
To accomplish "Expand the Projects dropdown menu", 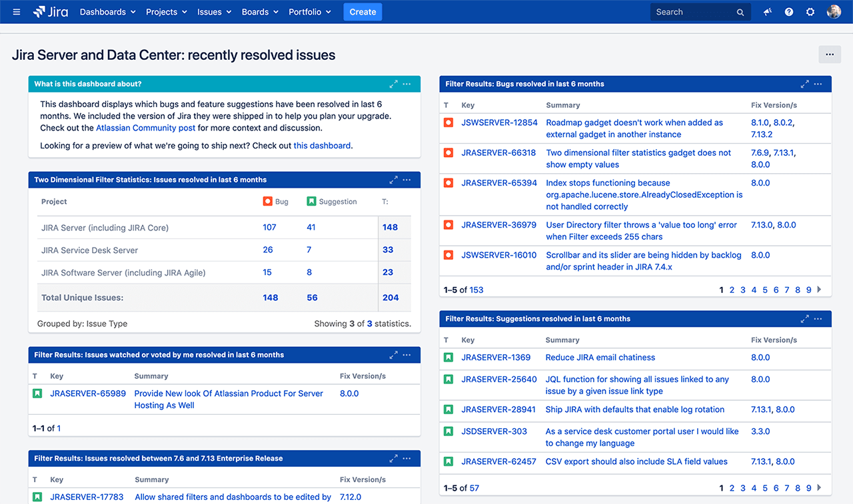I will 167,12.
